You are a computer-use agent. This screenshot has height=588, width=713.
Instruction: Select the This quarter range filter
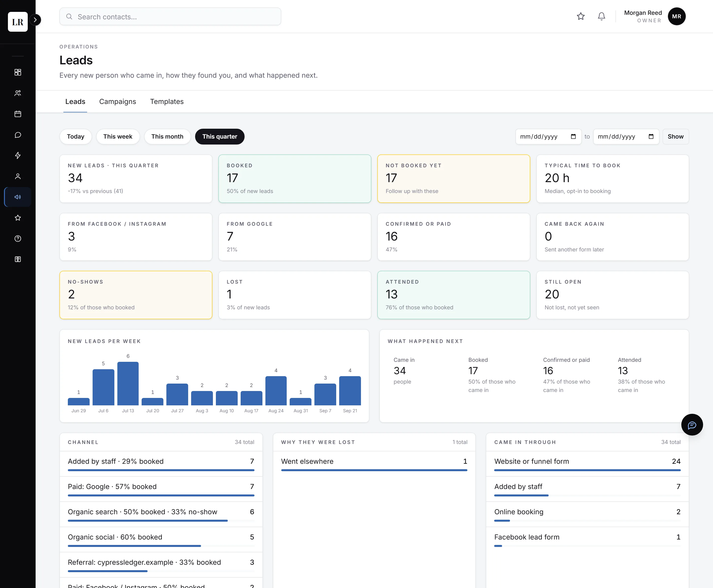coord(220,137)
